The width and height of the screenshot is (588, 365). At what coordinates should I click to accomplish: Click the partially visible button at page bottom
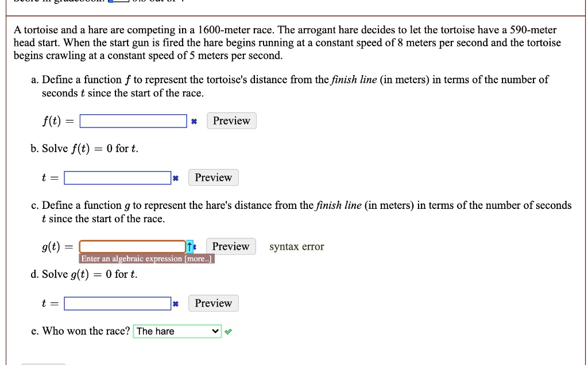point(44,363)
